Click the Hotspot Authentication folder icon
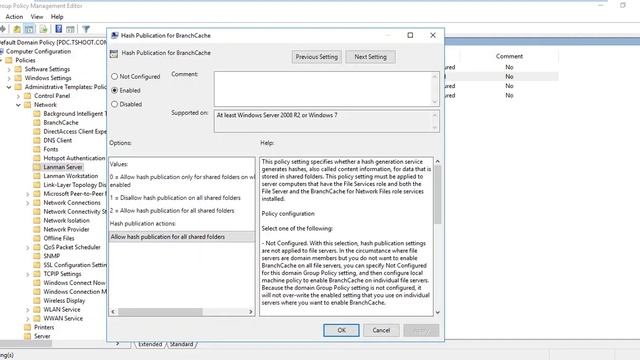Viewport: 640px width, 360px height. click(37, 158)
